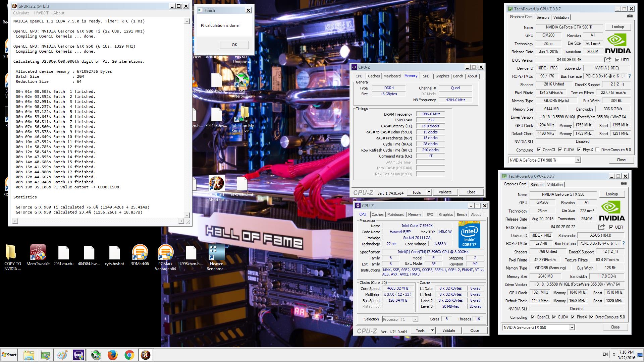Expand Tools arrow in CPU-Z CPU window
The width and height of the screenshot is (644, 362).
coord(432,330)
